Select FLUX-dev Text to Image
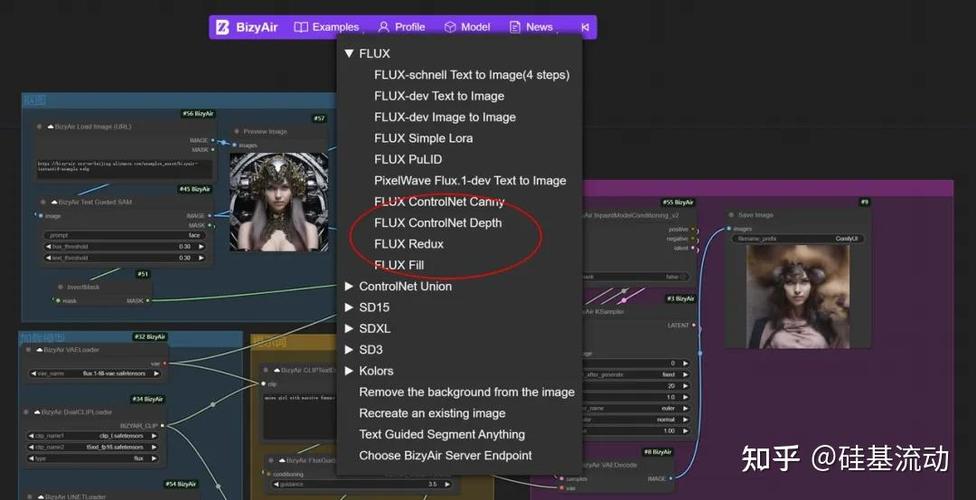Screen dimensions: 976x500 [439, 96]
